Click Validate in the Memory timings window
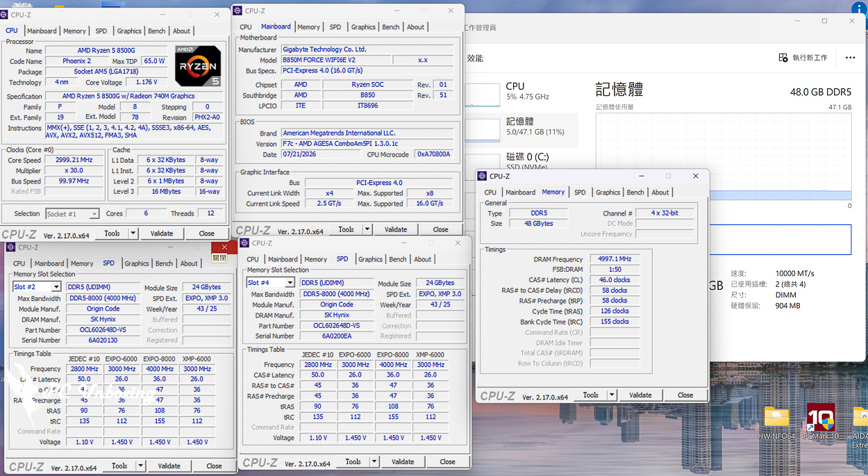Viewport: 868px width, 476px height. click(x=640, y=395)
